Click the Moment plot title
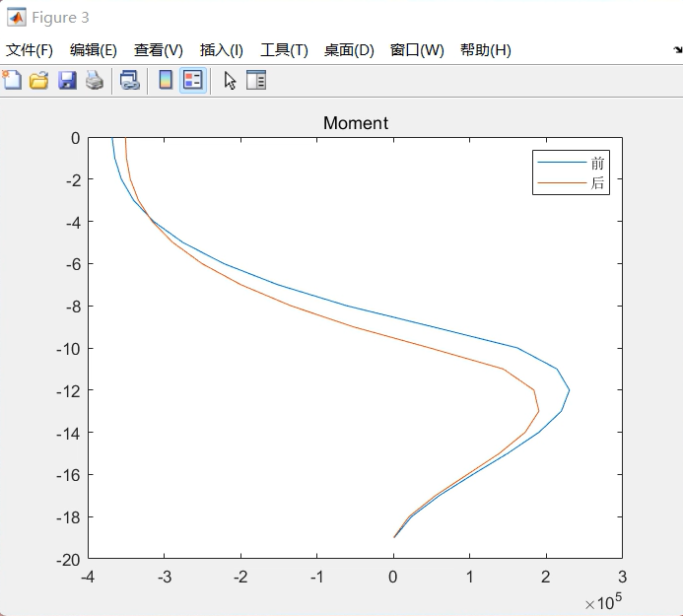 pos(356,123)
